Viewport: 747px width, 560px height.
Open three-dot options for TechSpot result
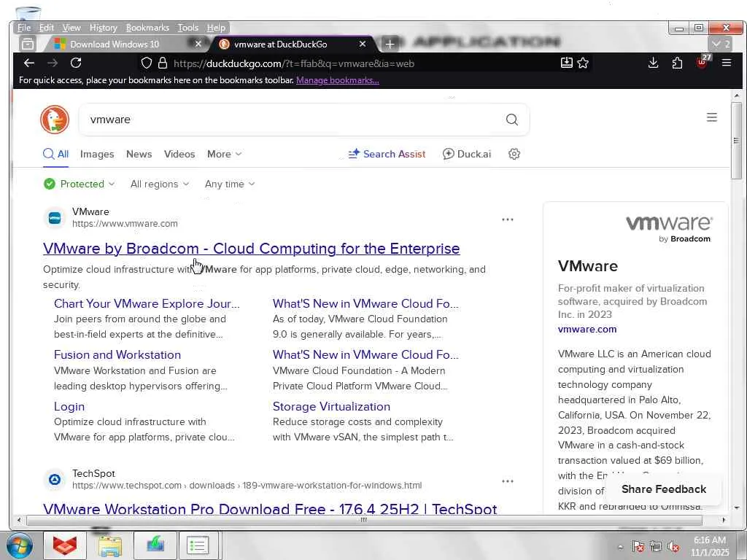pyautogui.click(x=508, y=481)
